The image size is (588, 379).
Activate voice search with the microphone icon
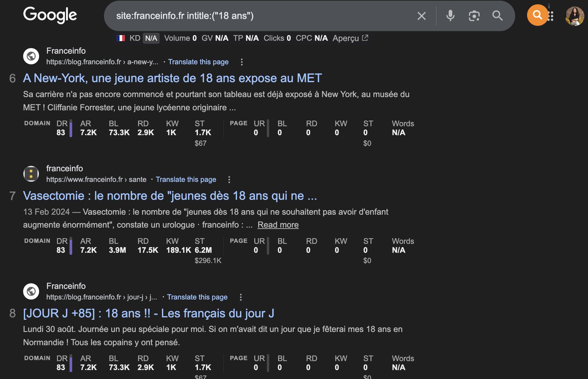[450, 16]
